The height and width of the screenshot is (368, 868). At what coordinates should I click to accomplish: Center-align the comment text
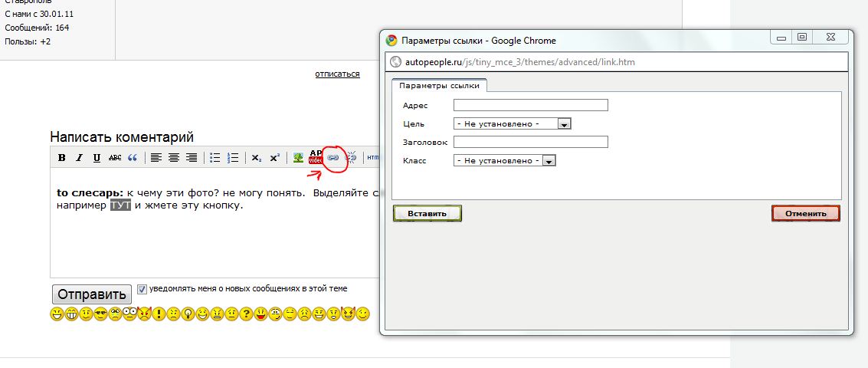click(174, 158)
